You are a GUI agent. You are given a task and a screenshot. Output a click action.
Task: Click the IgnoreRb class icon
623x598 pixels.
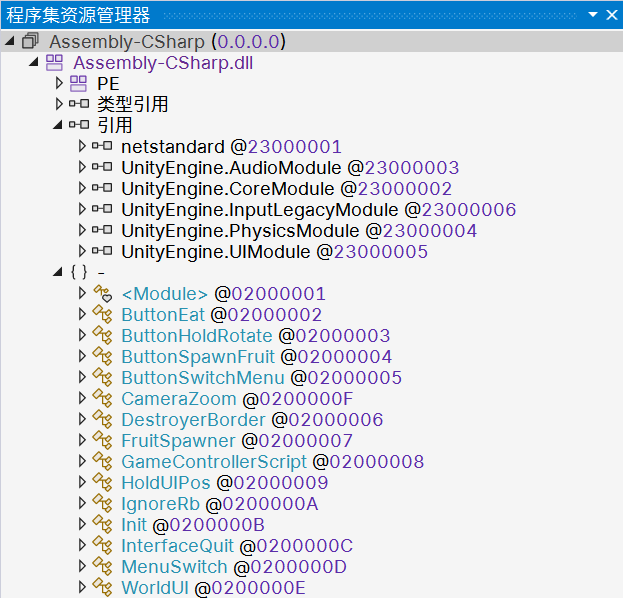coord(103,504)
